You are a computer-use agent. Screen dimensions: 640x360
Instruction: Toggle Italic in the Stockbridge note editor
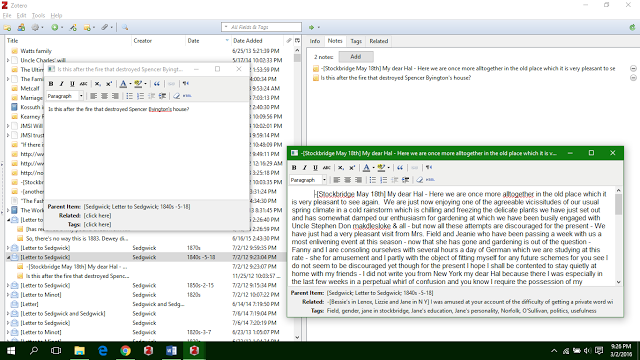[x=304, y=167]
